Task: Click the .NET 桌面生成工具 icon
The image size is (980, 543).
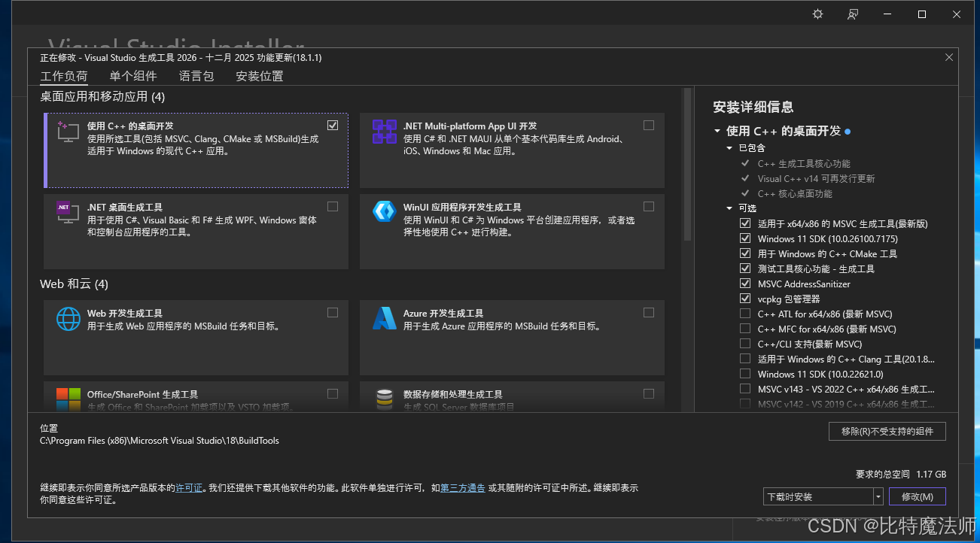Action: tap(68, 213)
